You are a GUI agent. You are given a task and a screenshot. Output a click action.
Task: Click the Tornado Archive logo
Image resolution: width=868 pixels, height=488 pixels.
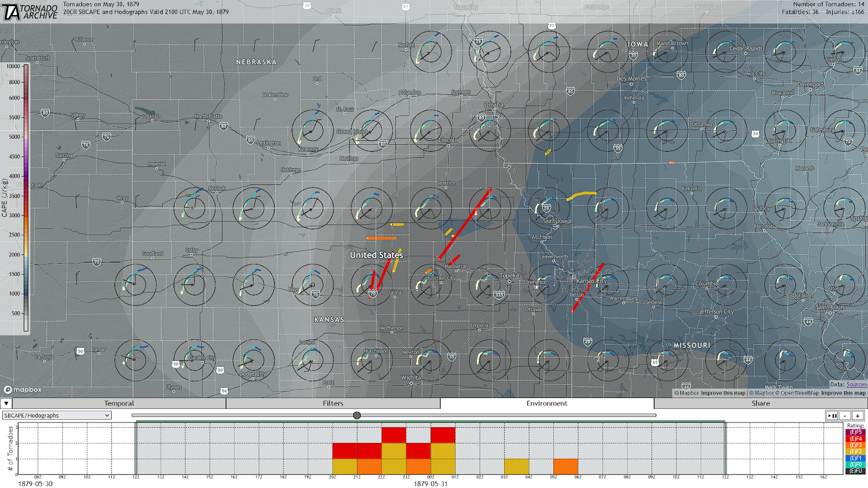coord(30,11)
